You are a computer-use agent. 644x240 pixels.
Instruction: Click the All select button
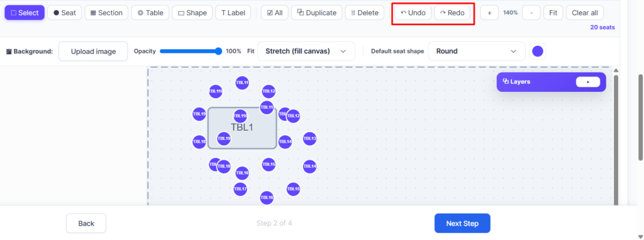pos(275,13)
